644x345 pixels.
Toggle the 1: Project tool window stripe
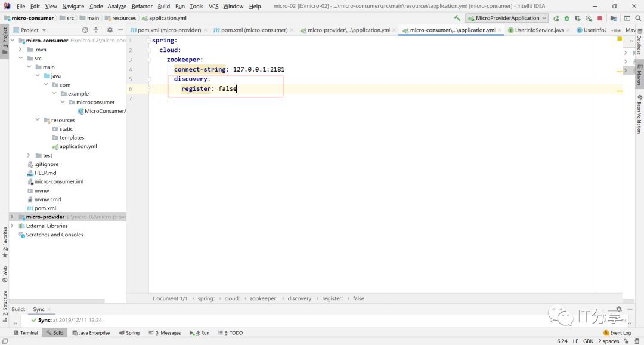point(5,41)
